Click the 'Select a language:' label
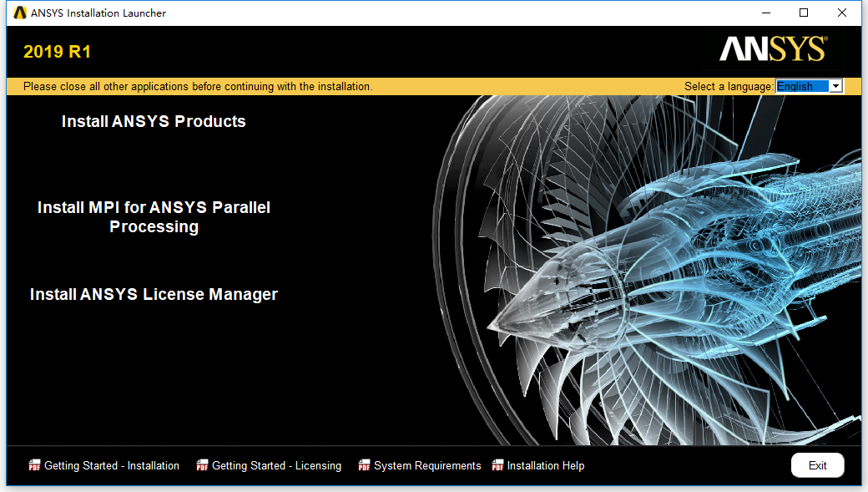Viewport: 868px width, 492px height. coord(729,86)
